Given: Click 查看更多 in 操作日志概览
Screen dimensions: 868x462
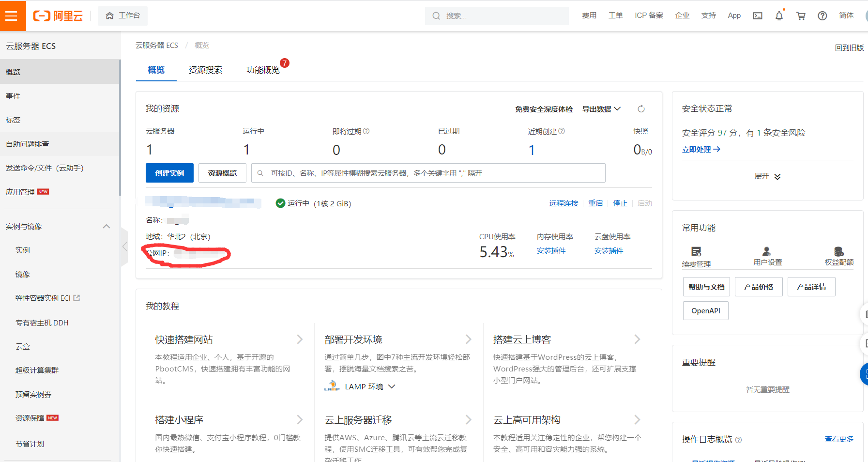Looking at the screenshot, I should click(839, 439).
